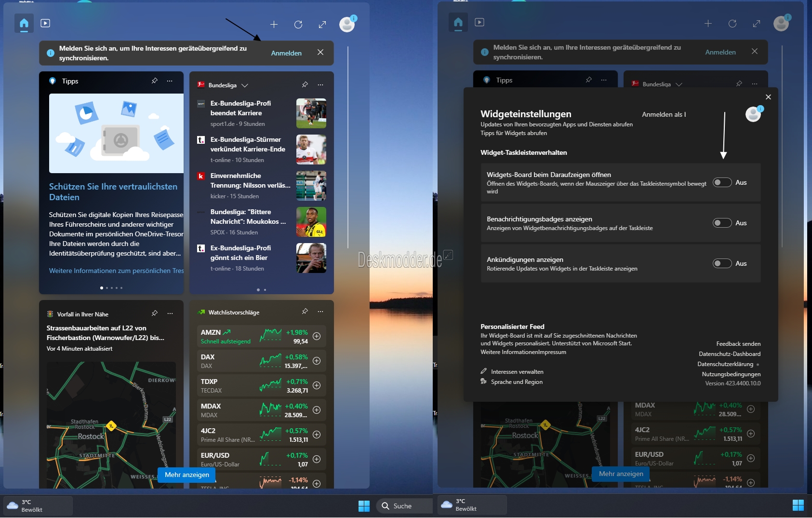This screenshot has height=518, width=812.
Task: Pin the Tipps widget
Action: point(154,81)
